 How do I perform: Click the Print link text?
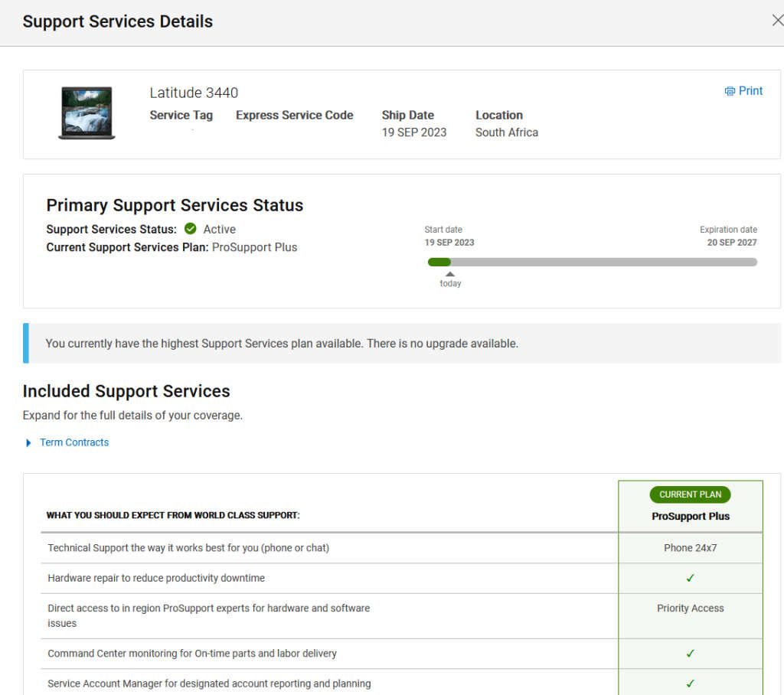point(750,91)
